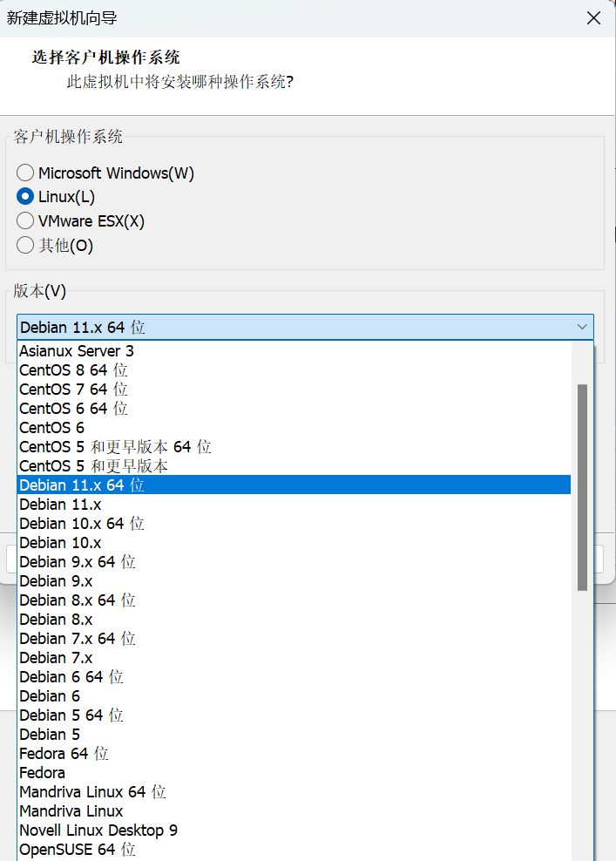Select Fedora 64 位
Image resolution: width=616 pixels, height=861 pixels.
click(x=294, y=753)
